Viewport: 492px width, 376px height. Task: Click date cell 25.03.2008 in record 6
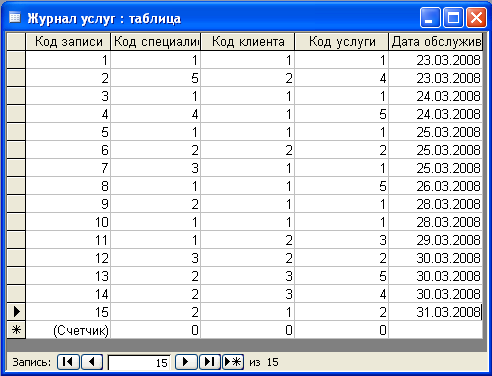436,150
